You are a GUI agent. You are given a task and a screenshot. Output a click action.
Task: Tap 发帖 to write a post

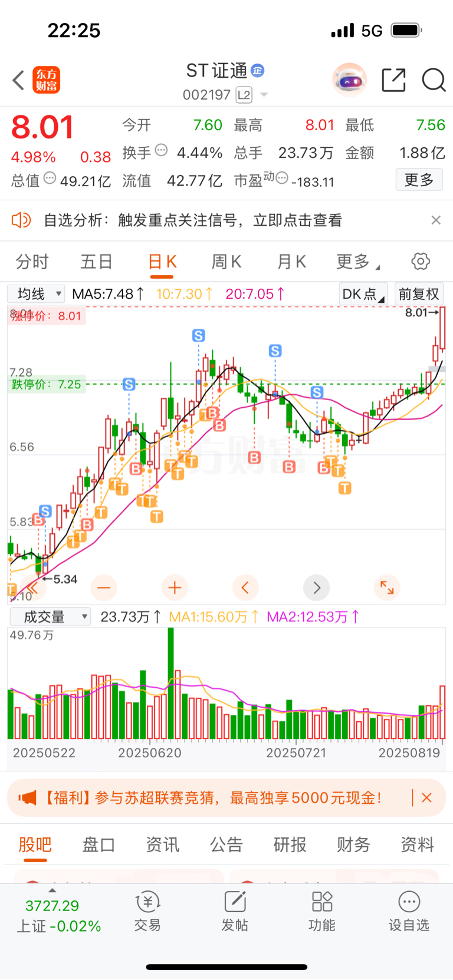(235, 912)
